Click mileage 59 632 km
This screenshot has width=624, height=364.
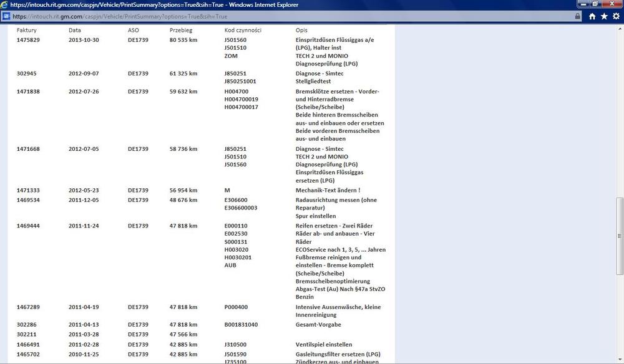pyautogui.click(x=183, y=92)
